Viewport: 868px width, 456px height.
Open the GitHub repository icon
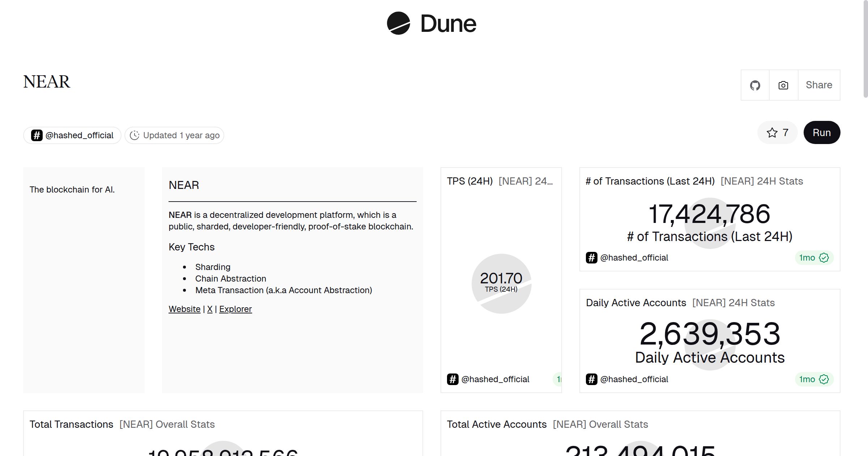[755, 85]
